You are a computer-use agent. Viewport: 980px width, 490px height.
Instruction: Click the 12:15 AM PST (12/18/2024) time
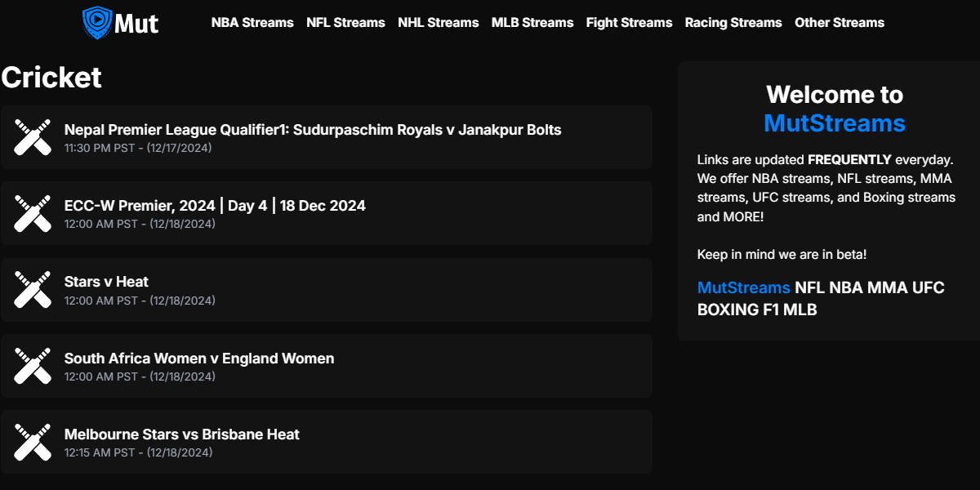(x=138, y=452)
